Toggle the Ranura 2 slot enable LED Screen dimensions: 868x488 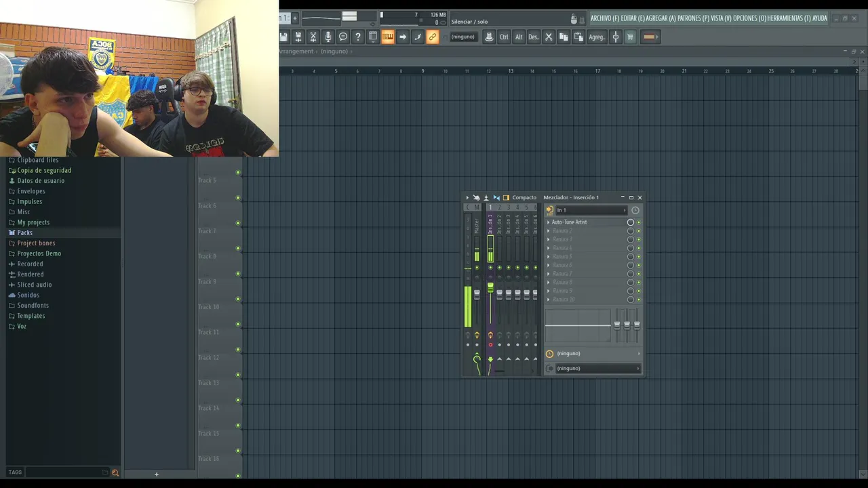click(x=638, y=231)
